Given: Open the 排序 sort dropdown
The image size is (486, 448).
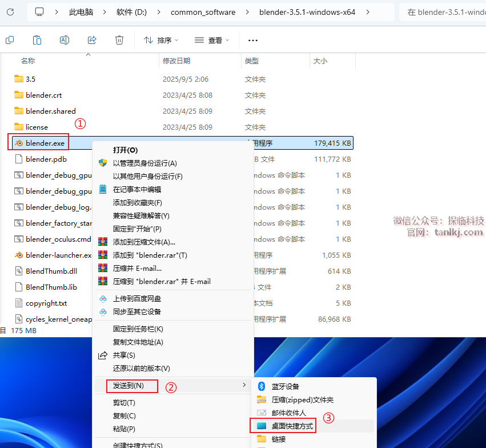Looking at the screenshot, I should [x=160, y=40].
